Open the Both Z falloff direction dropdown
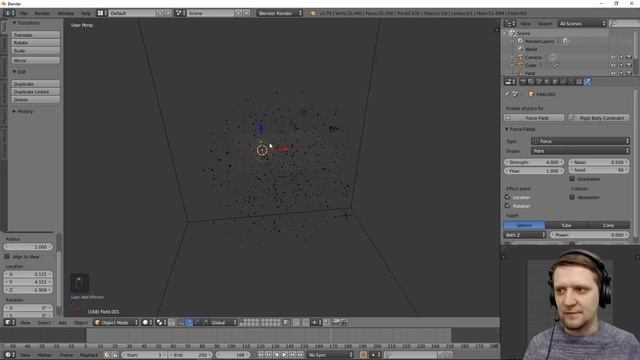The width and height of the screenshot is (640, 360). tap(525, 235)
